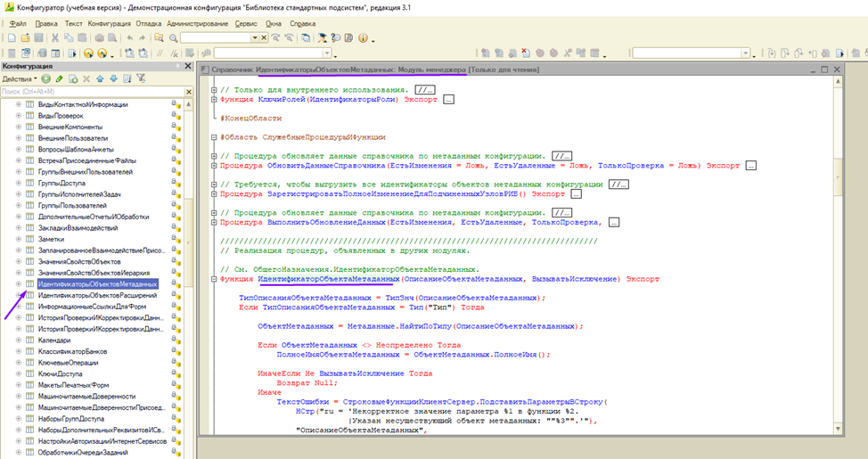Click the Paste clipboard icon
Screen dimensions: 868x459
coord(82,38)
